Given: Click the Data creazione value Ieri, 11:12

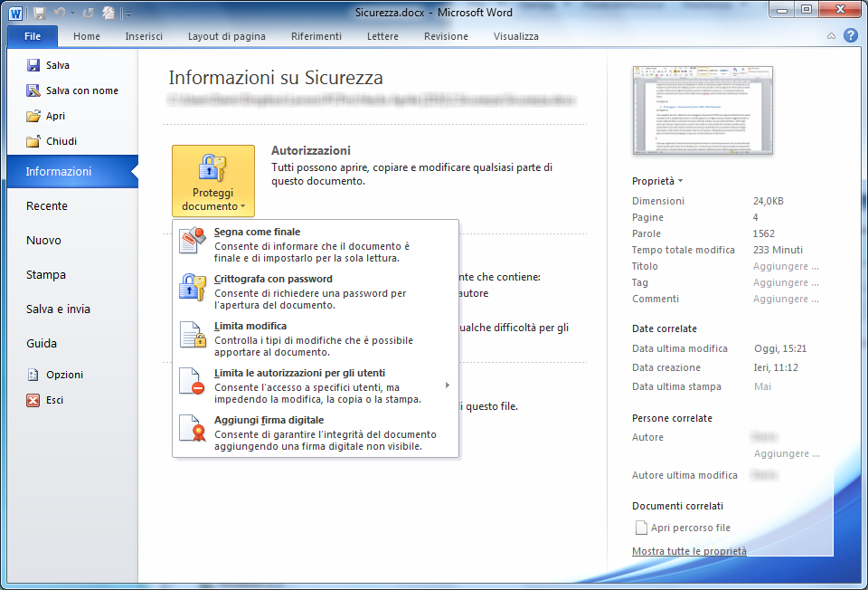Looking at the screenshot, I should point(776,368).
